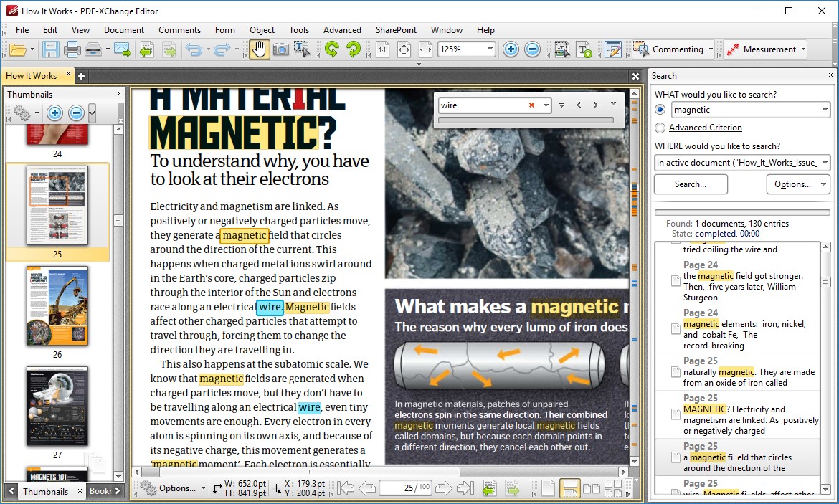The width and height of the screenshot is (839, 504).
Task: Tick the checkbox for 'MAGNETIC? Electricity and' result
Action: pyautogui.click(x=676, y=414)
